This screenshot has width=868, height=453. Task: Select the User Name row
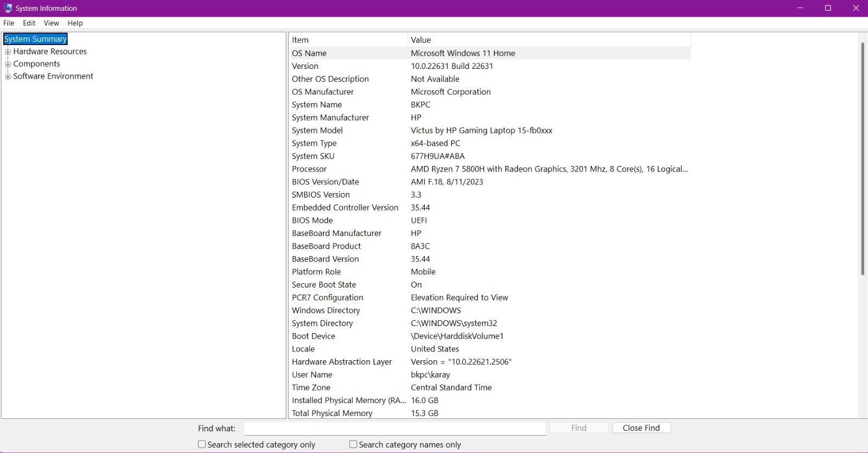coord(489,375)
